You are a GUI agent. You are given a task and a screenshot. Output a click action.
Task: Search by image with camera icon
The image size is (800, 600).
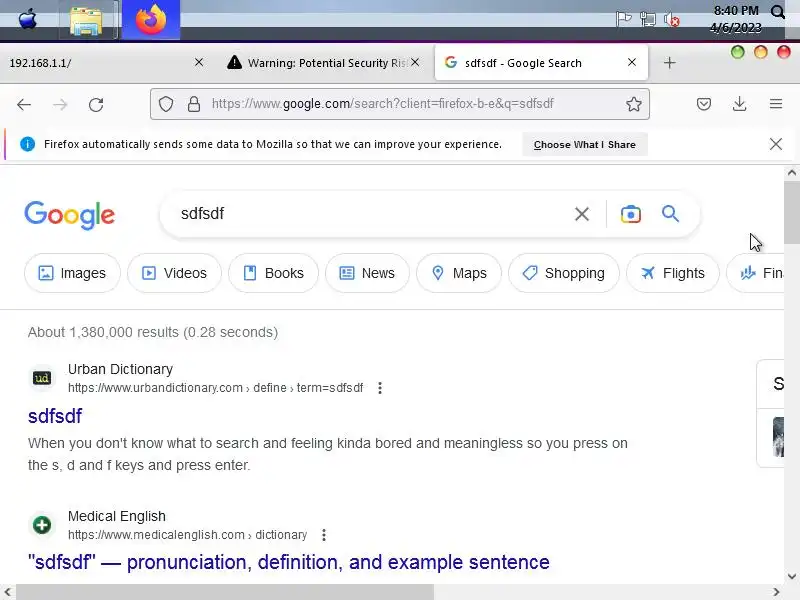[x=631, y=214]
